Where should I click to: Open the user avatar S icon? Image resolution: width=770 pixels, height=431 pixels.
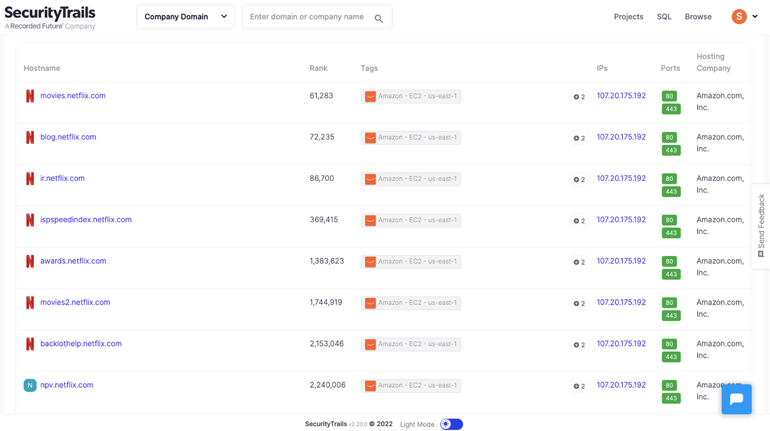(x=739, y=17)
